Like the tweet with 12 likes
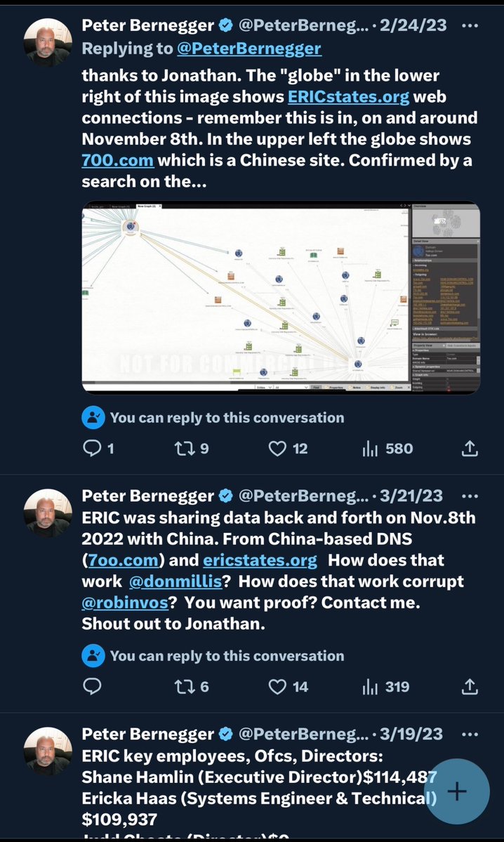This screenshot has width=504, height=842. [x=279, y=447]
